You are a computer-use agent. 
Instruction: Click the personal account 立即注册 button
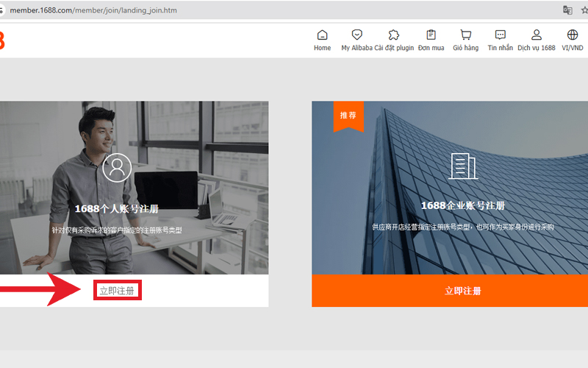118,290
